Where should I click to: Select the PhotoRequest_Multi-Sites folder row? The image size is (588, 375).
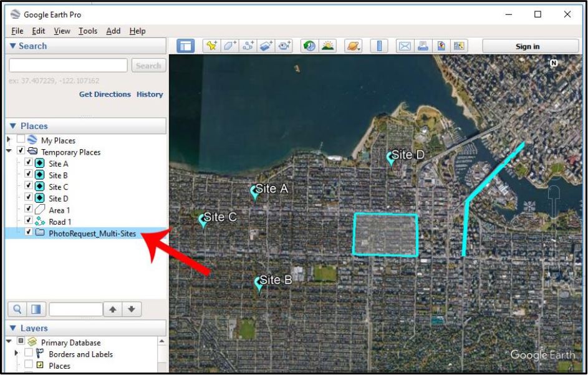(87, 233)
